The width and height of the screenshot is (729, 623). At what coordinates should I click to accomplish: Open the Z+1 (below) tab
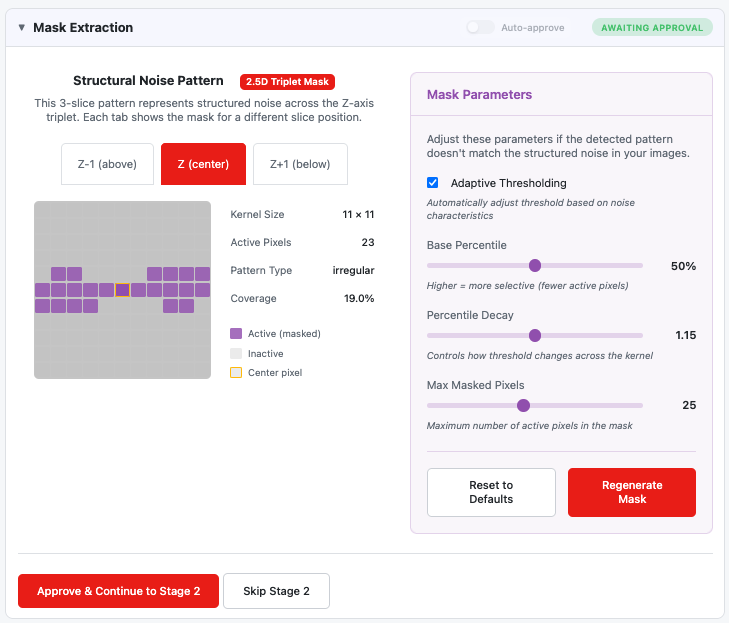(x=300, y=164)
